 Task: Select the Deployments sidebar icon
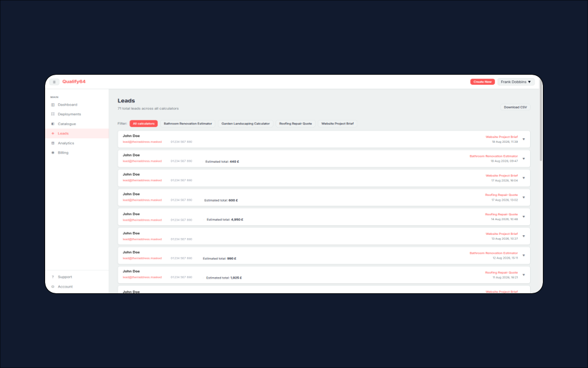[53, 114]
